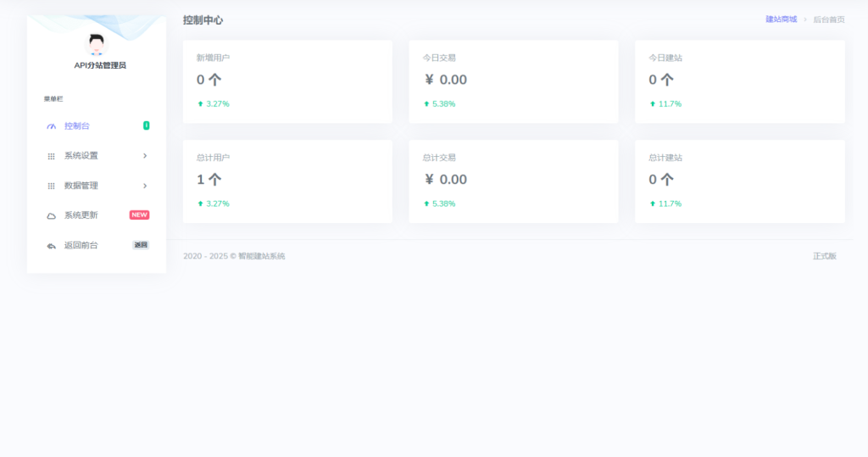868x457 pixels.
Task: Click the 正式版 footer label
Action: pos(824,256)
